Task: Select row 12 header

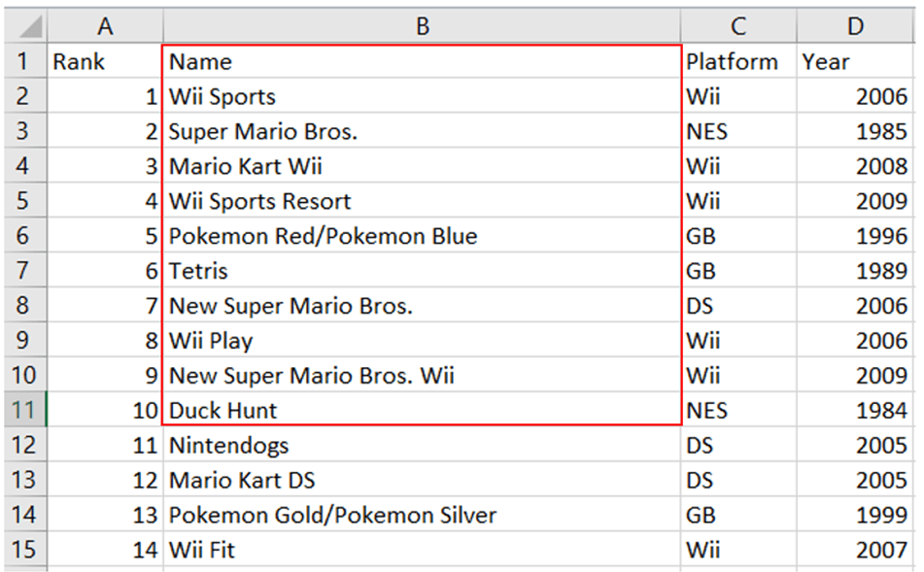Action: pyautogui.click(x=23, y=445)
